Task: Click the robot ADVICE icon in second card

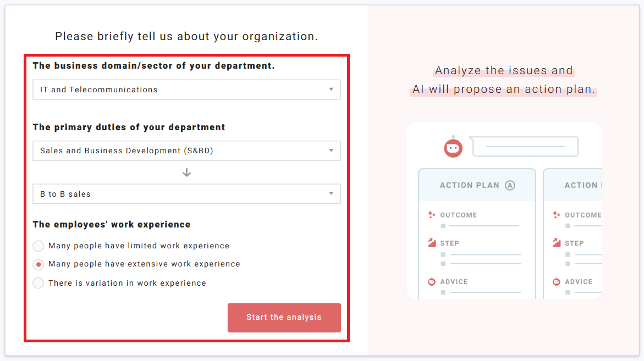Action: (x=557, y=281)
